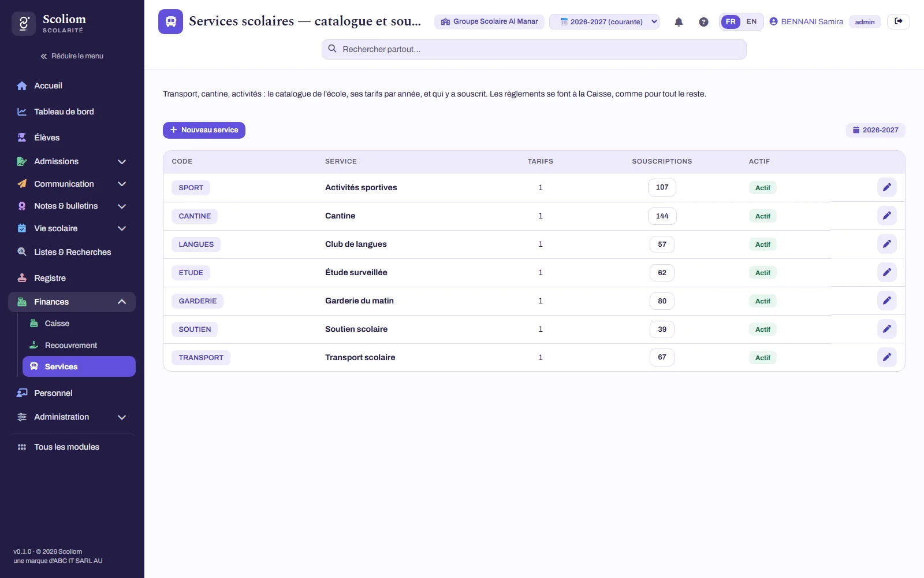
Task: Expand Vie scolaire section
Action: pos(72,228)
